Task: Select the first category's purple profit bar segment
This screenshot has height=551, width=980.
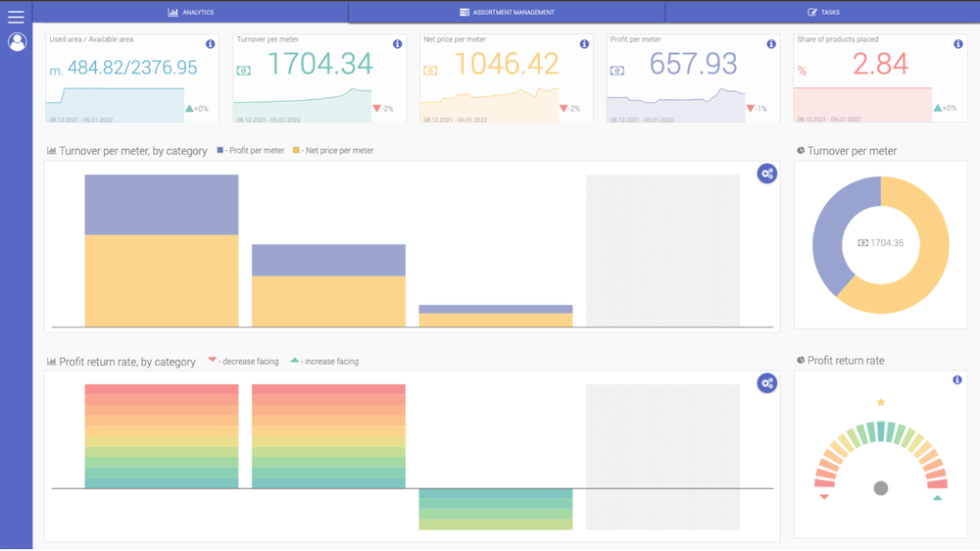Action: tap(162, 205)
